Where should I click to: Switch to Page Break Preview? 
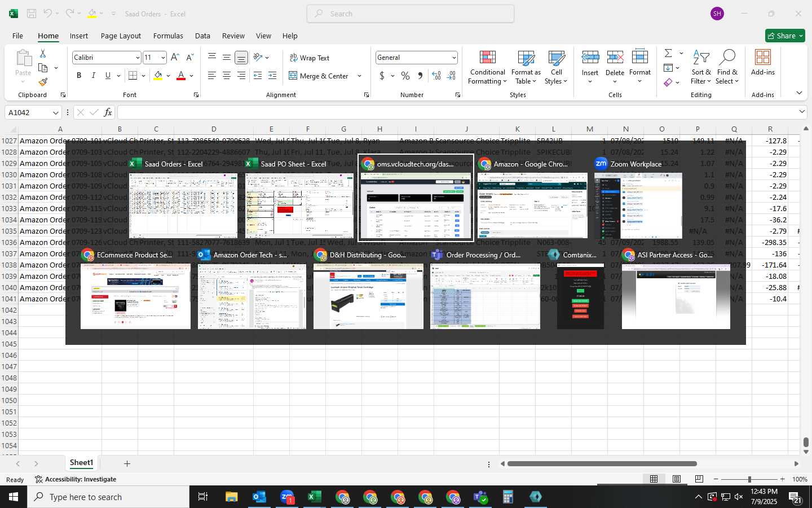[699, 479]
